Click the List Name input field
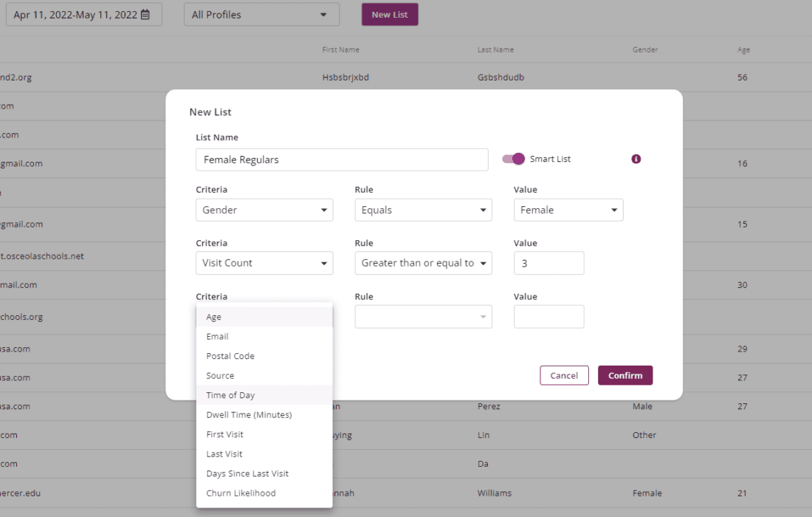 [342, 159]
